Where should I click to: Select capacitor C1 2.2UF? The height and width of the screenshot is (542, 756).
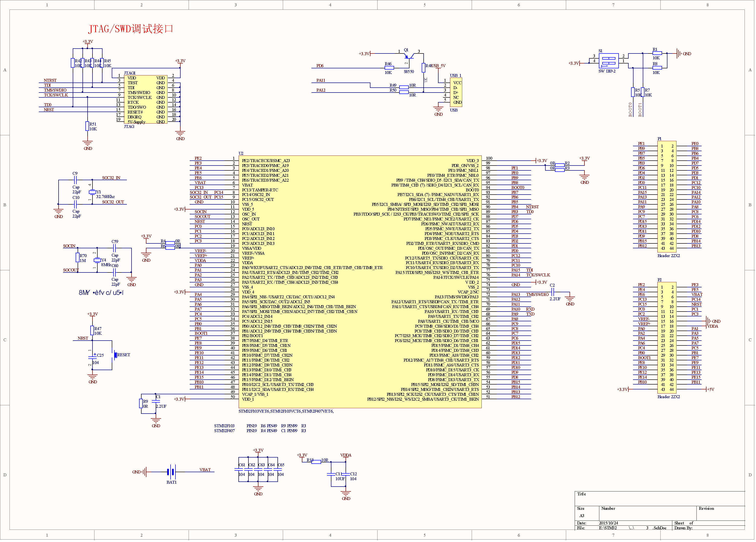156,402
